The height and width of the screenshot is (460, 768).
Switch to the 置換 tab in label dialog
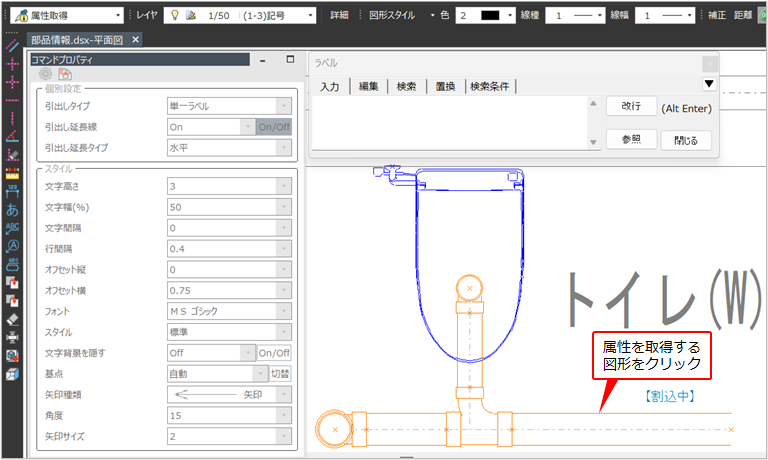pyautogui.click(x=445, y=87)
